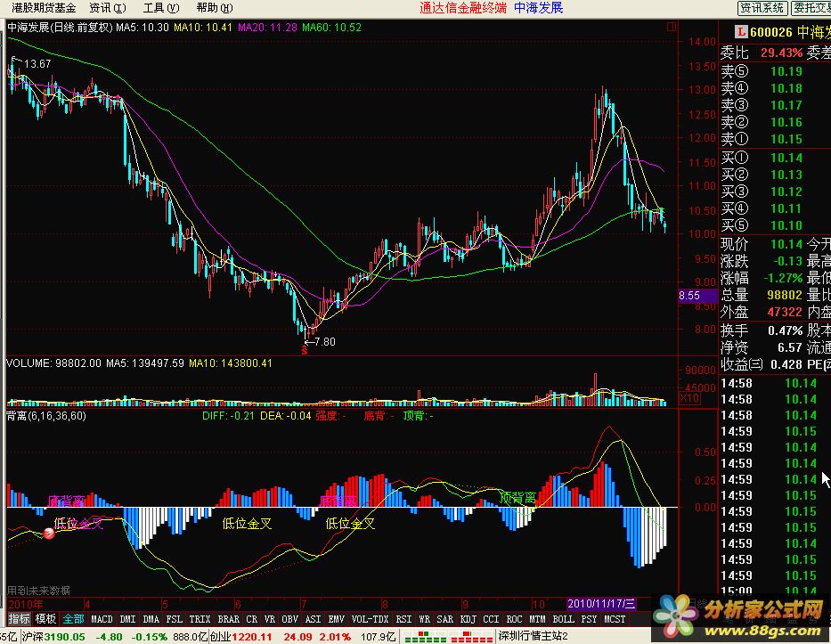Viewport: 831px width, 644px height.
Task: Switch to the BRAR indicator
Action: click(228, 619)
